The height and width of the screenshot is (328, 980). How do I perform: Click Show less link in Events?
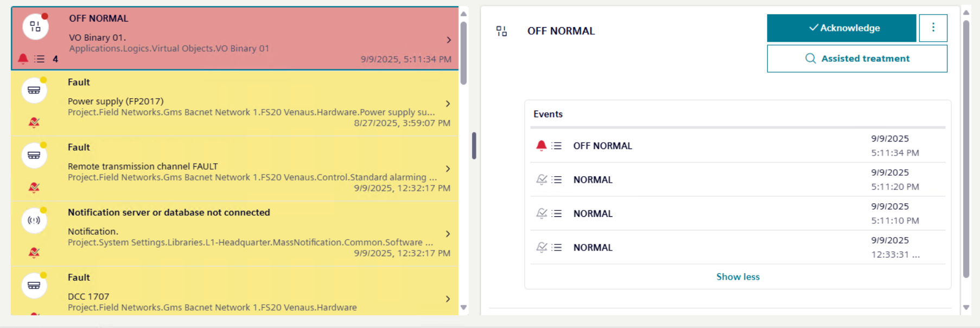click(x=737, y=276)
